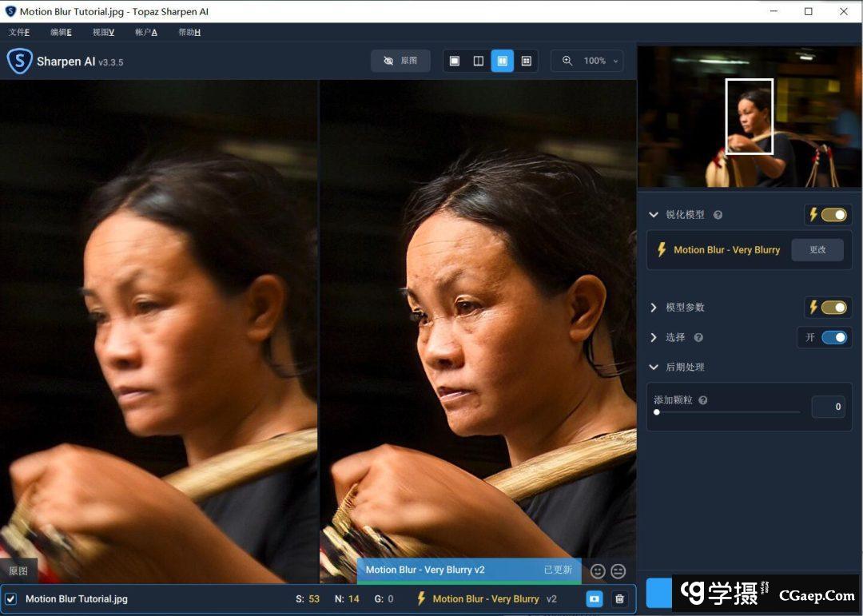
Task: Click the 更改 button to change model
Action: 817,250
